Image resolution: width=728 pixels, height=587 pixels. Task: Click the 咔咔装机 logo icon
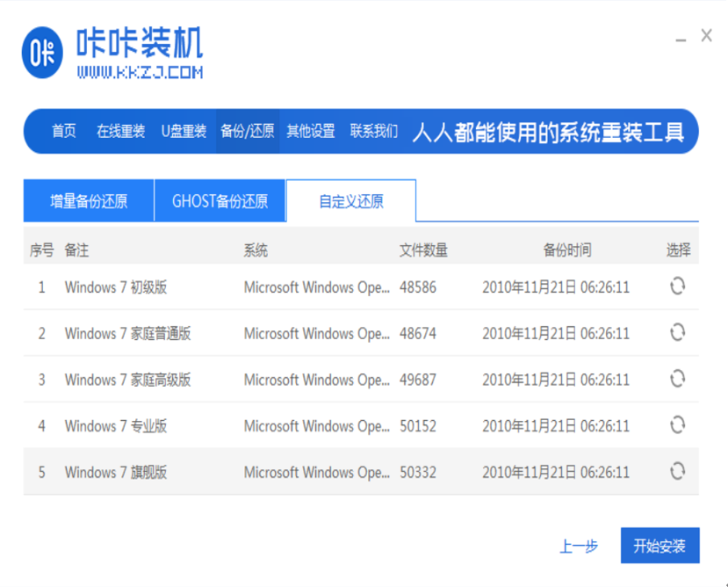tap(43, 52)
